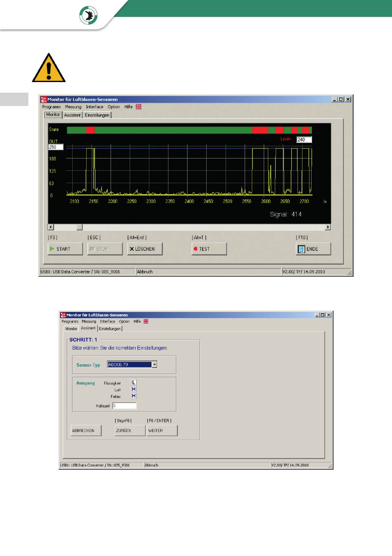Minimize the upper Monitor window

coord(335,99)
